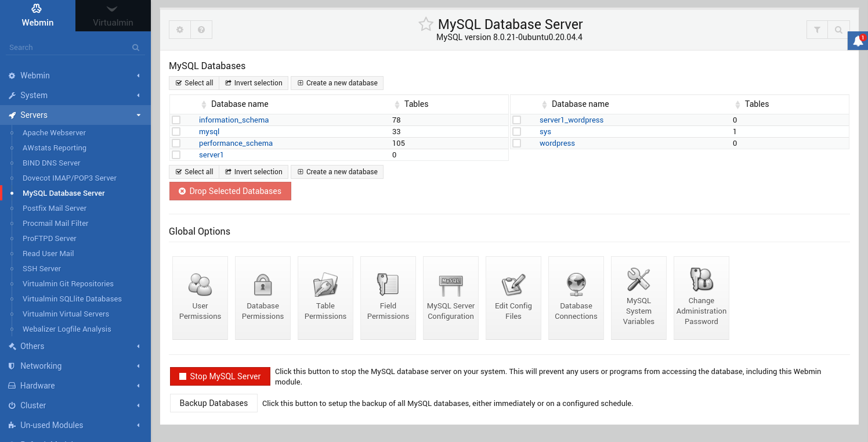Sort right table by Database name arrows
The height and width of the screenshot is (442, 868).
pos(544,105)
